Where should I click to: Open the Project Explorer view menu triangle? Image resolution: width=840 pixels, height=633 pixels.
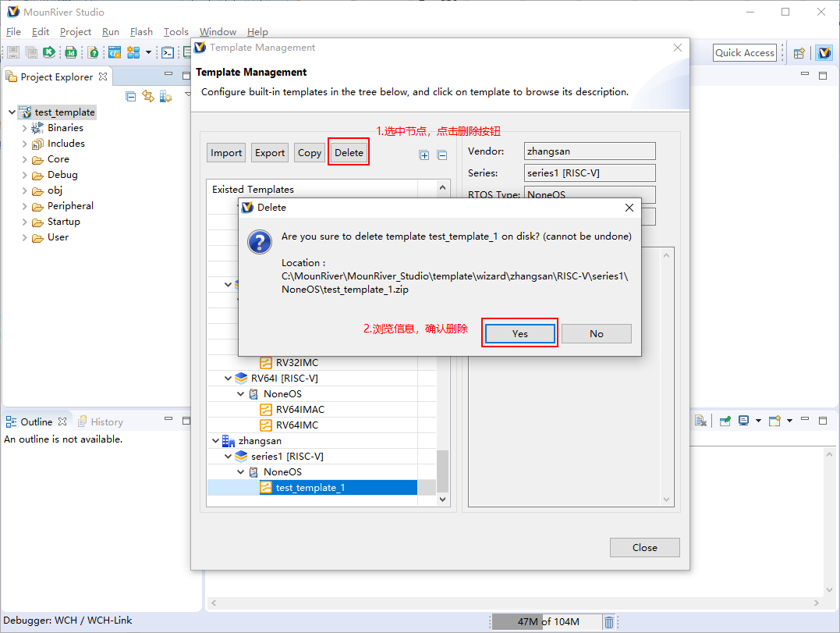[187, 94]
